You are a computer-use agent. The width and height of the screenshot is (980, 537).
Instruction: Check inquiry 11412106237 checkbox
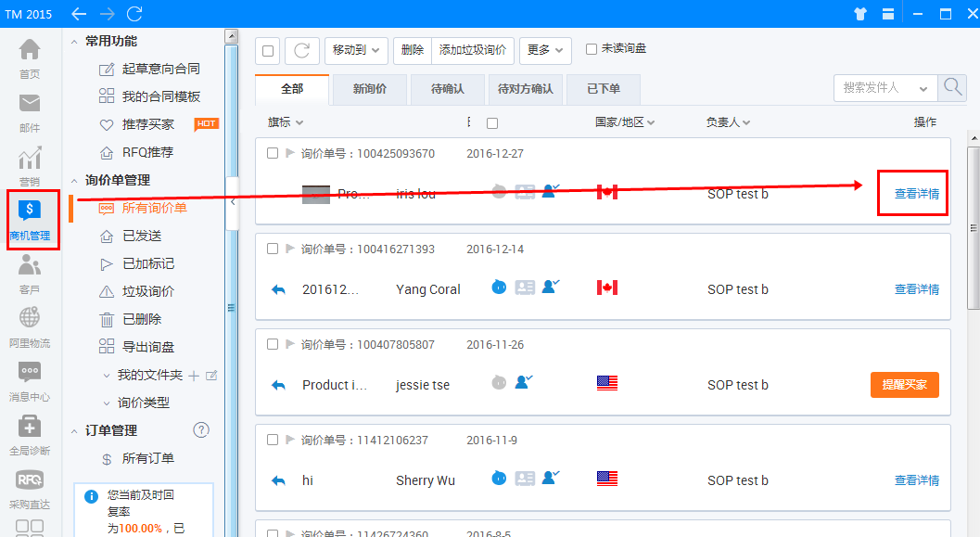point(273,441)
